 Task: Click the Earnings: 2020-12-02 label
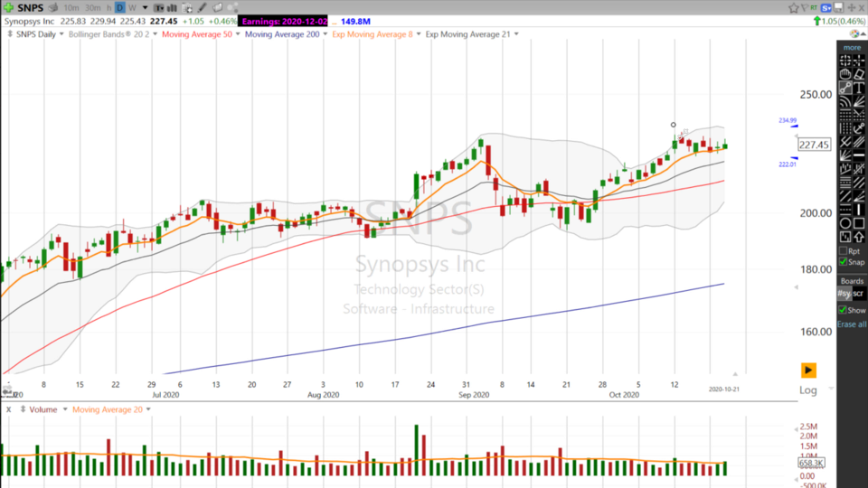(284, 21)
